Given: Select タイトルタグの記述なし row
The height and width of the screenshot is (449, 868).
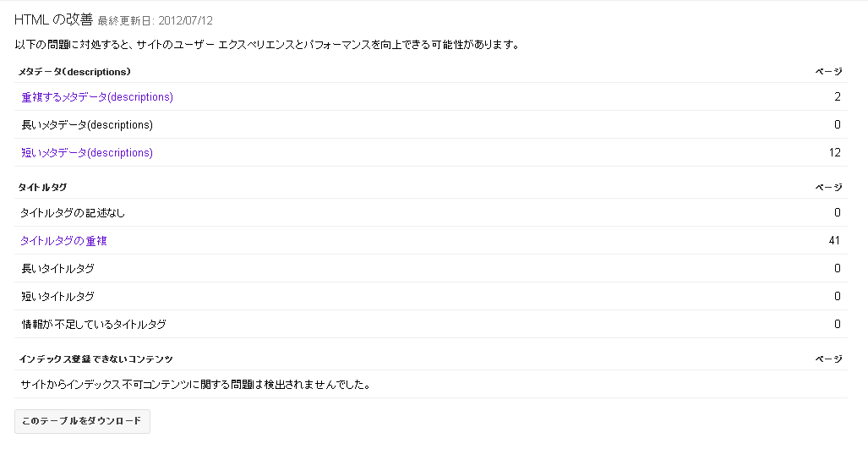Looking at the screenshot, I should (431, 212).
